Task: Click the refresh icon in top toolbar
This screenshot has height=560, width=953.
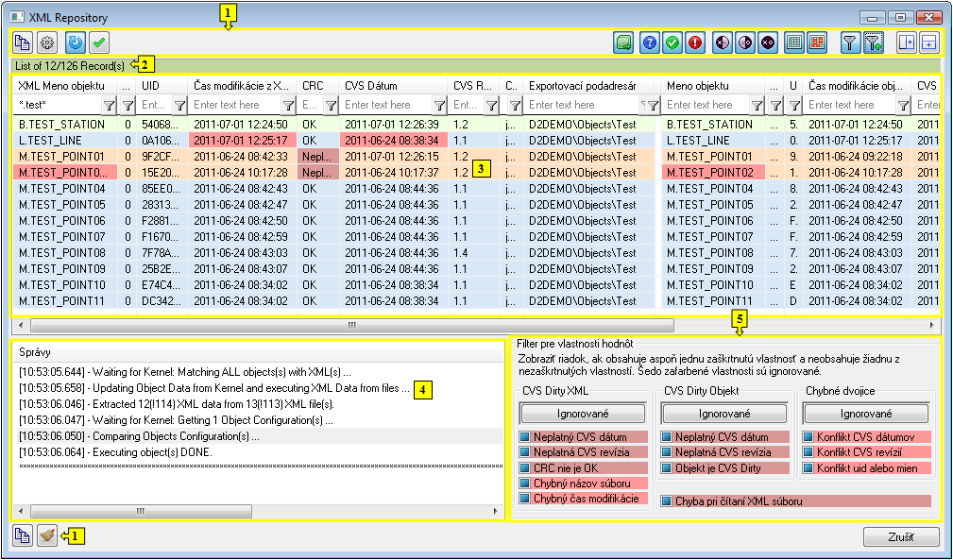Action: 76,42
